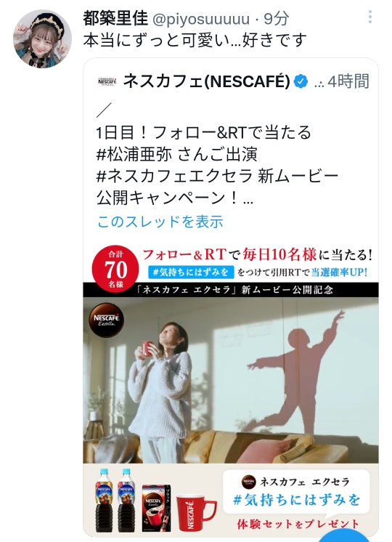
Task: Tap the Nescafé Excella black stick box
Action: [x=157, y=508]
